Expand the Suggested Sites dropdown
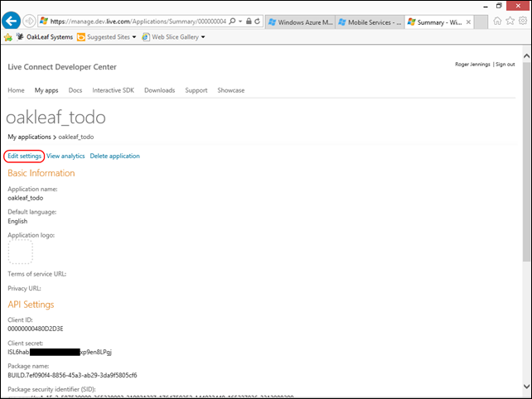This screenshot has height=399, width=532. point(134,37)
